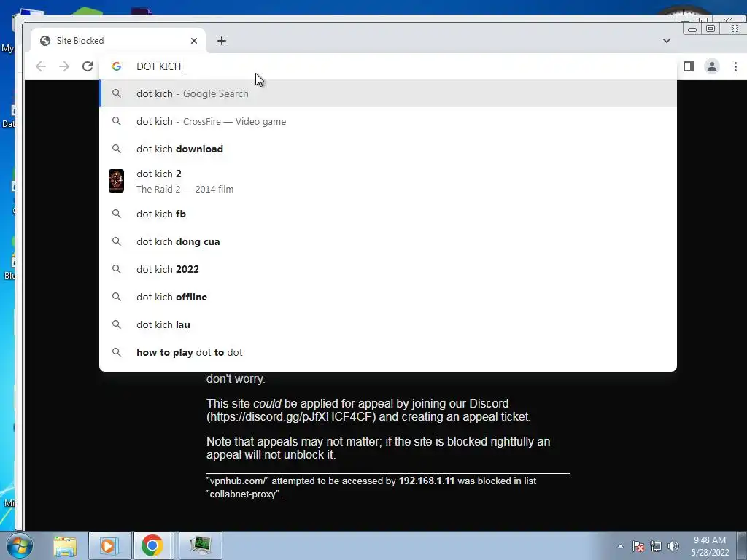Toggle the Chrome side panel icon
This screenshot has width=747, height=560.
689,66
